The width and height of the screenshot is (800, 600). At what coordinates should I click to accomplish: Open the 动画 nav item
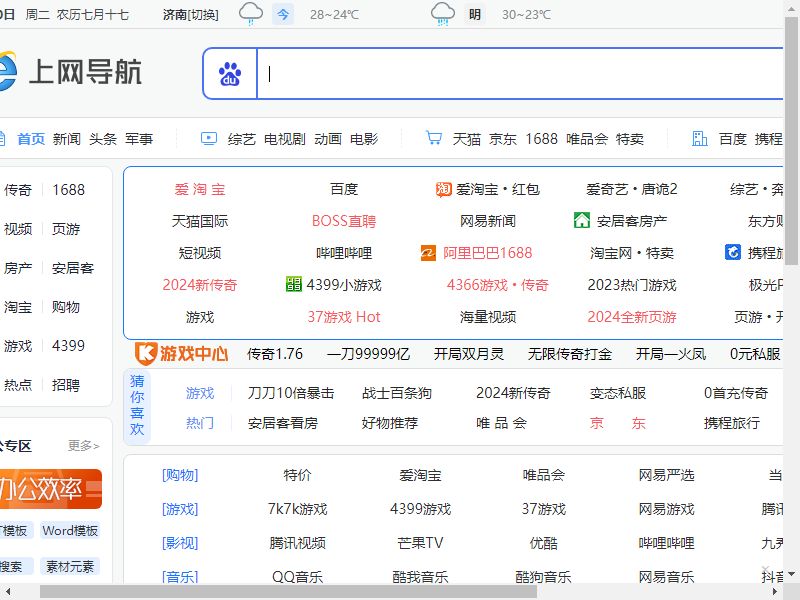328,139
